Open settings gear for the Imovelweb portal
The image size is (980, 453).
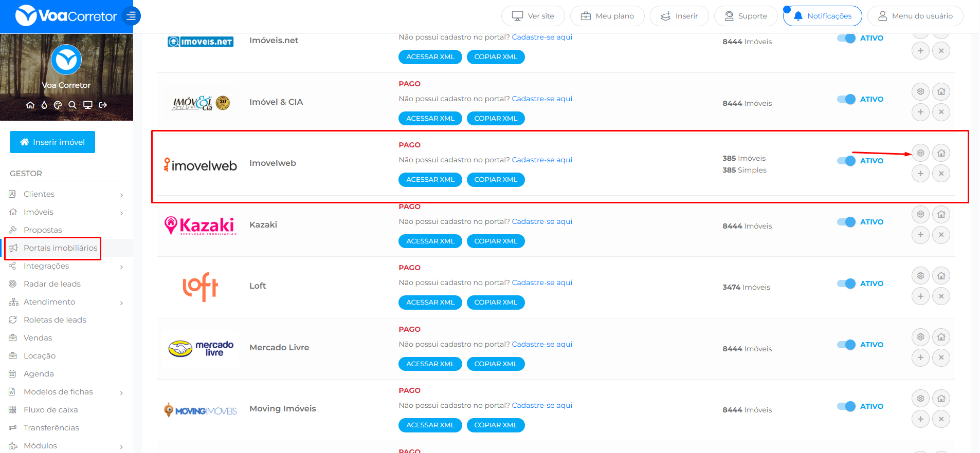point(920,153)
